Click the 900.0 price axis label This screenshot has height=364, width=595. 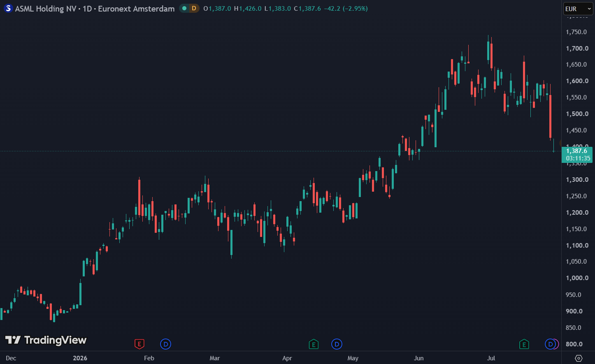(574, 311)
